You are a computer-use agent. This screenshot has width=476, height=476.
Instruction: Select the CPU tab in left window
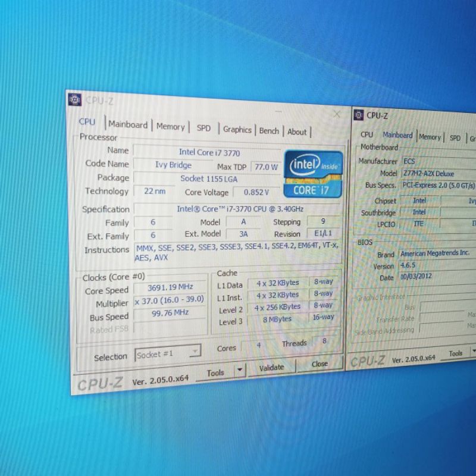tap(87, 121)
